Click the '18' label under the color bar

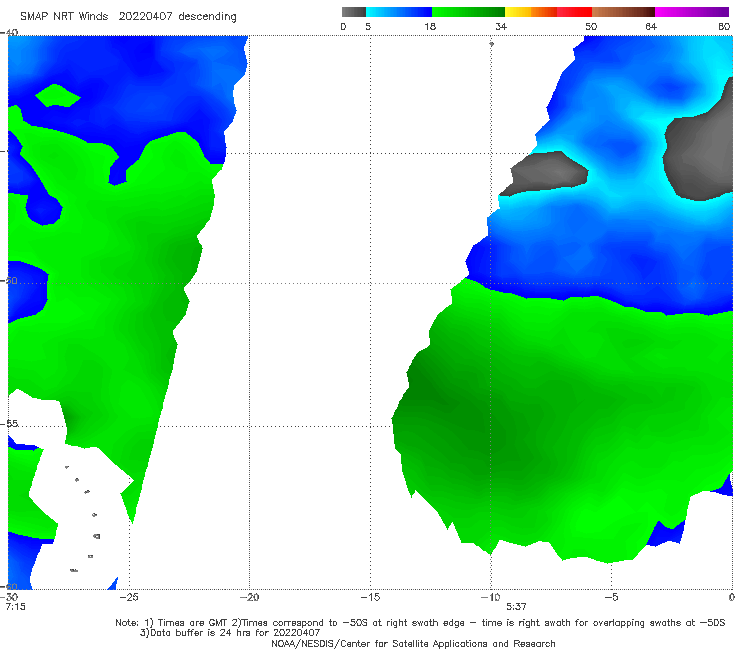tap(430, 27)
